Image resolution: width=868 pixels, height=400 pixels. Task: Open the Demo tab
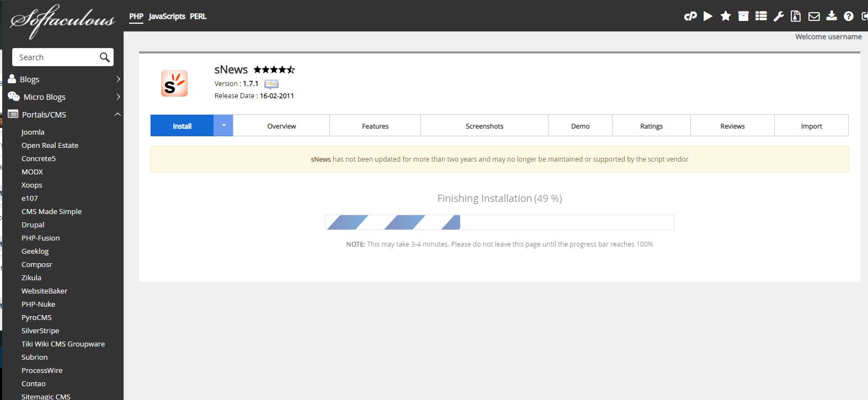pos(581,126)
